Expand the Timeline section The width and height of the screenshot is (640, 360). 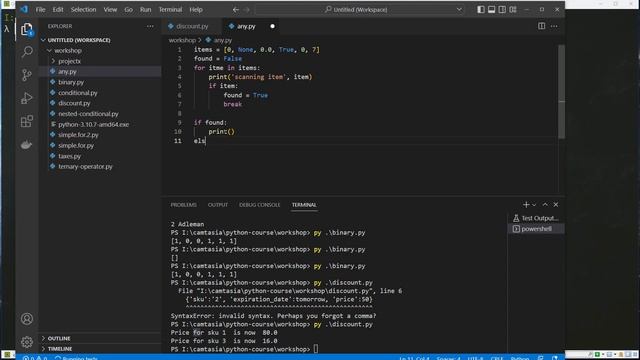(x=100, y=349)
